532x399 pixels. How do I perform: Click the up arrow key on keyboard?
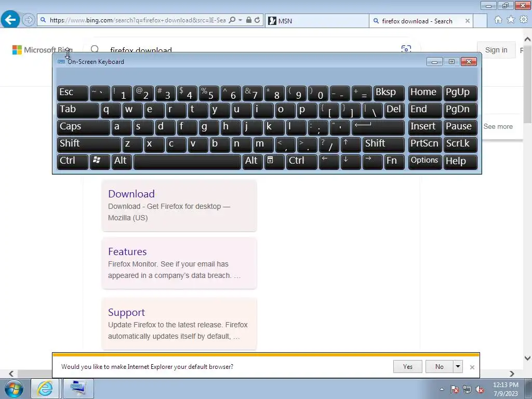[x=351, y=144]
